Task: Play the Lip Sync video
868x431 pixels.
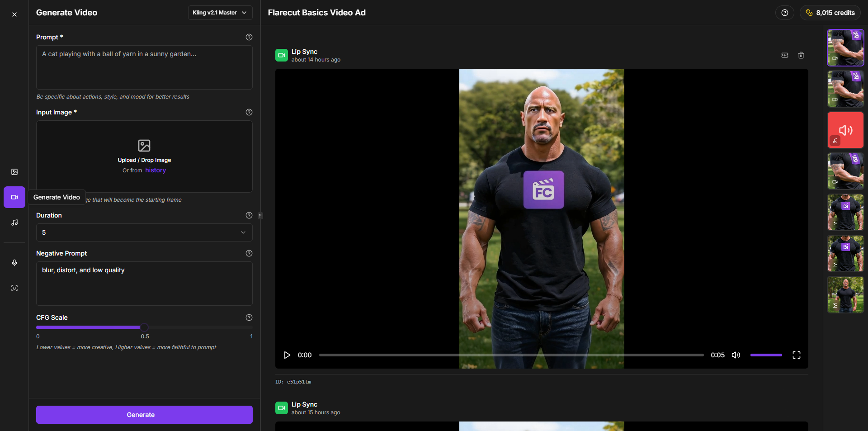Action: tap(287, 355)
